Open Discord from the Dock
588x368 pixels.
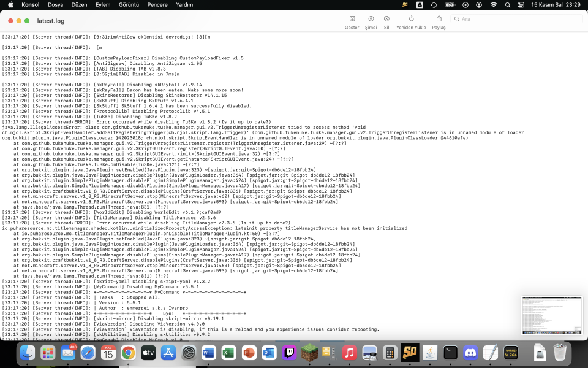pyautogui.click(x=470, y=353)
